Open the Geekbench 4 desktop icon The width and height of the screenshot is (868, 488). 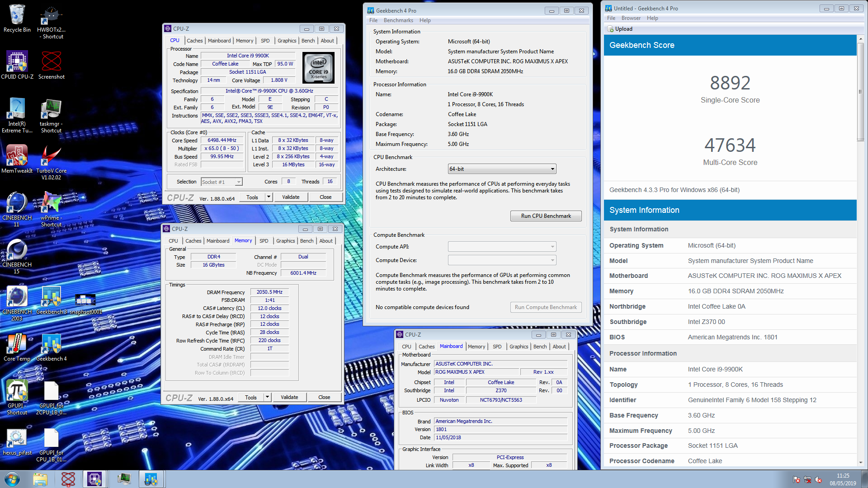51,347
